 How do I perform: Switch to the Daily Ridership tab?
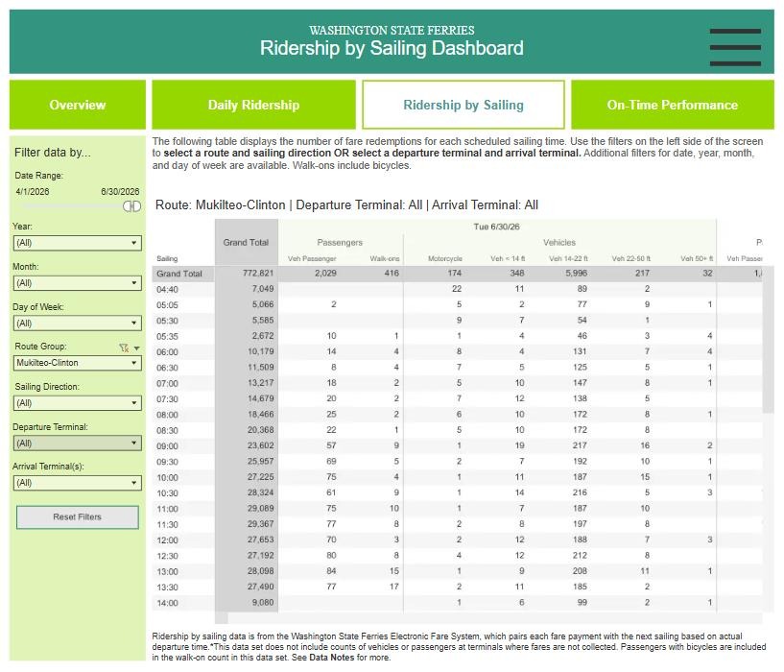(253, 105)
